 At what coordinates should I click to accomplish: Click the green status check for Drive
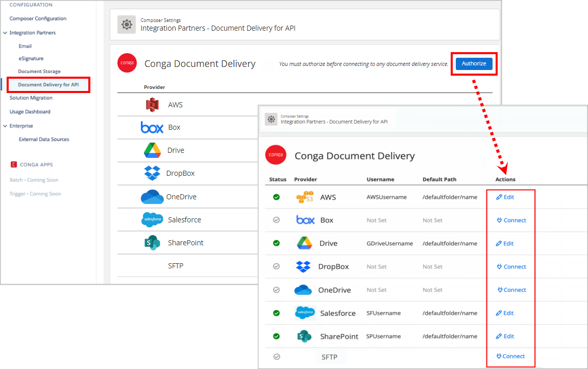tap(276, 243)
